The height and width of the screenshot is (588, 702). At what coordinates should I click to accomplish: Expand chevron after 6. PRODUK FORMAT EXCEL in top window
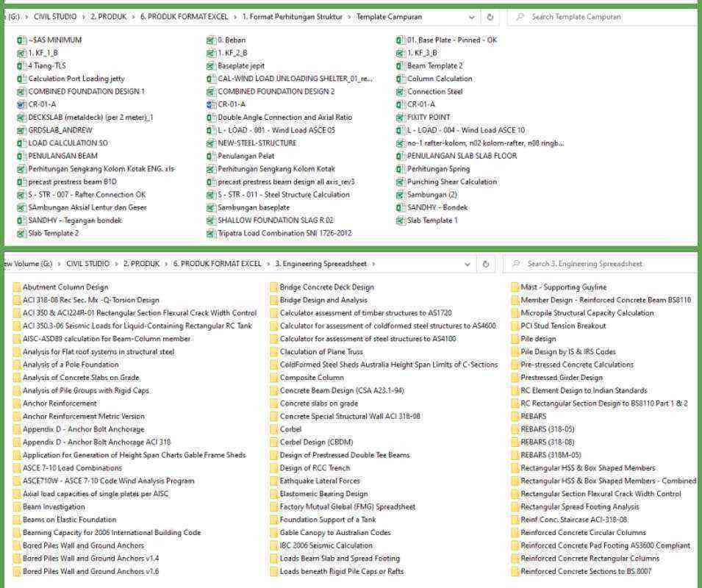[x=235, y=17]
